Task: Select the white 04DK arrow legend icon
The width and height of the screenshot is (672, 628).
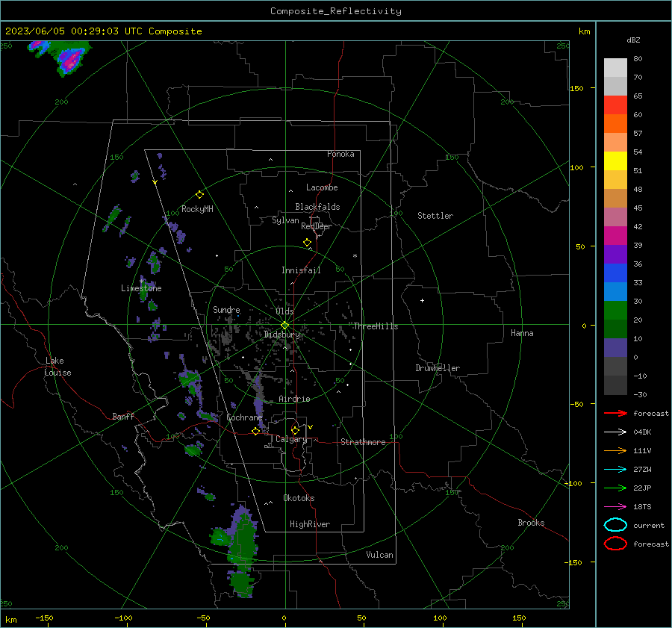Action: pyautogui.click(x=615, y=432)
